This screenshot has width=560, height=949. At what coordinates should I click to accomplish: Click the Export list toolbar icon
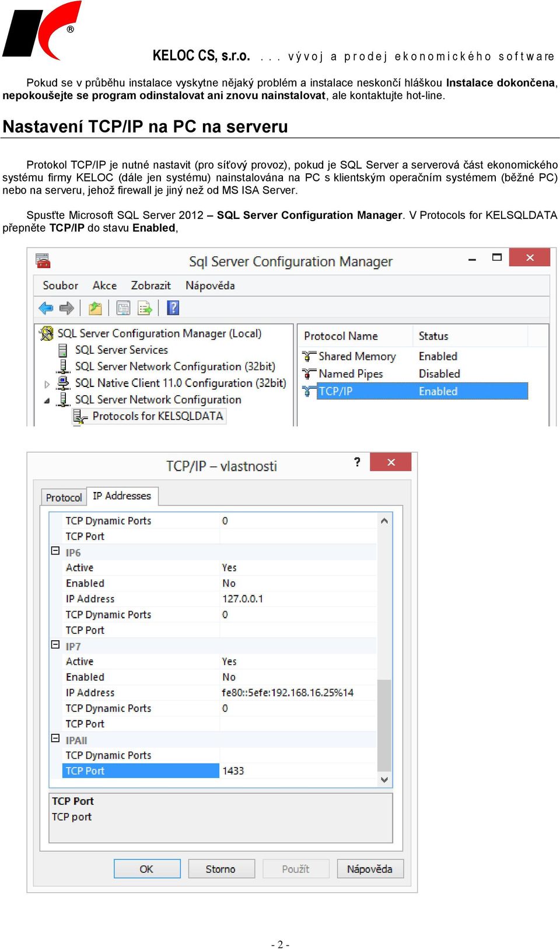coord(145,308)
